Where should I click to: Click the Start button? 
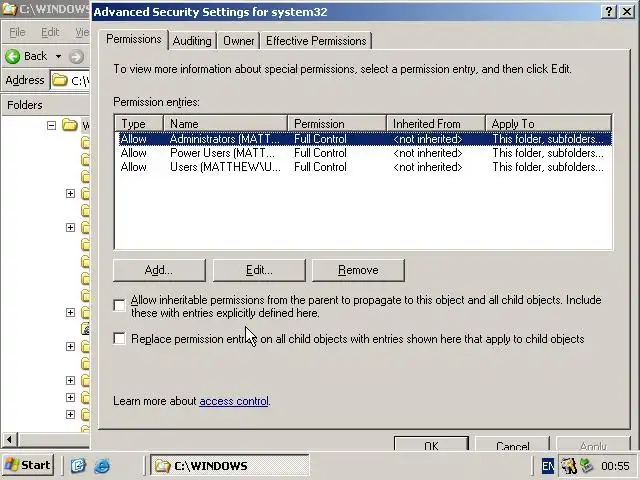[28, 465]
